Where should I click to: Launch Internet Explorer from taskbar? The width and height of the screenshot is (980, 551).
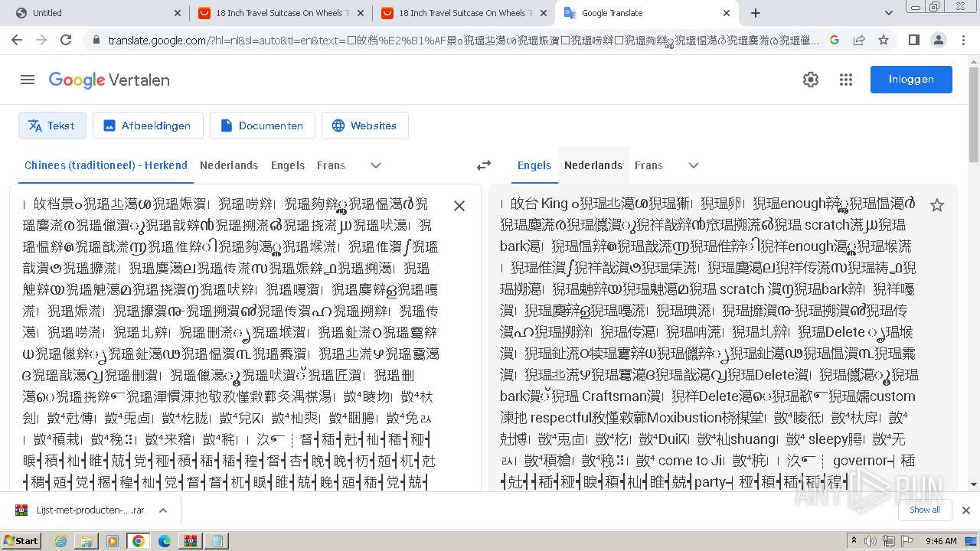click(x=60, y=541)
